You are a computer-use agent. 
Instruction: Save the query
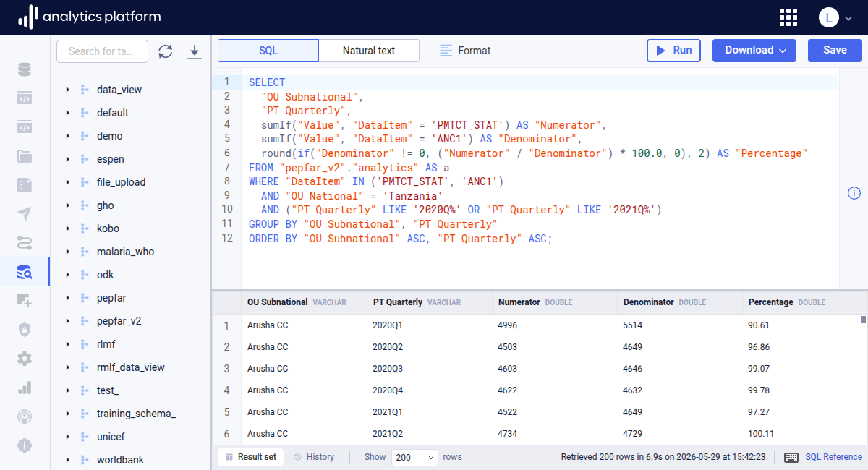click(x=835, y=51)
